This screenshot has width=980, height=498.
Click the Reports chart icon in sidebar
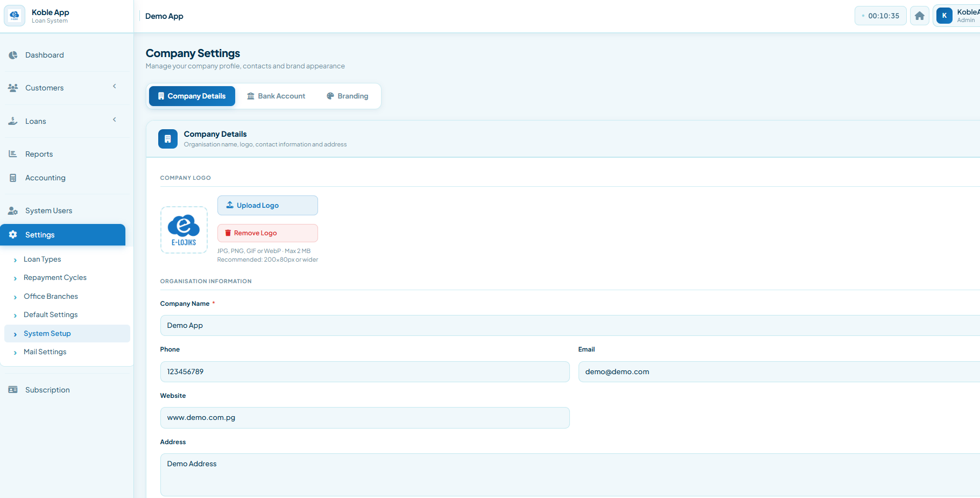click(x=13, y=154)
